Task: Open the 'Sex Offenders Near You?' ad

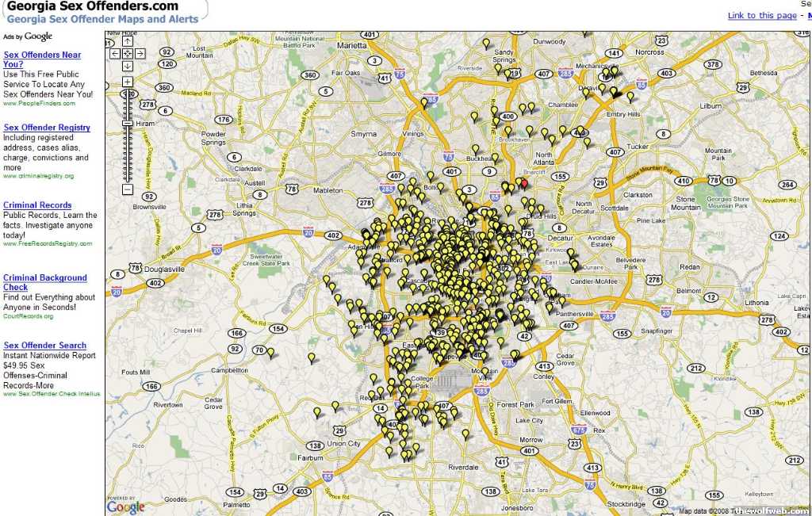Action: pyautogui.click(x=42, y=59)
